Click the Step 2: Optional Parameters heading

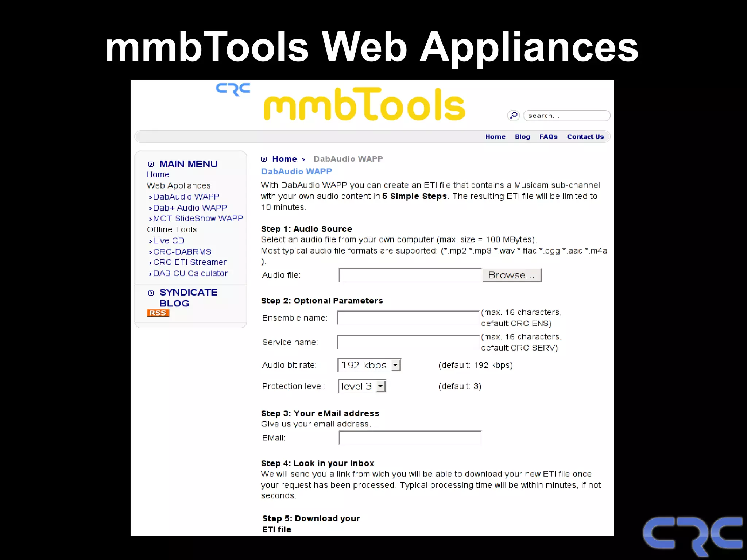[x=322, y=301]
